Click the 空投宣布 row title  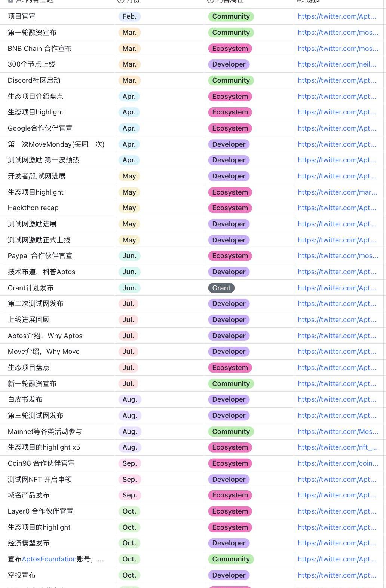pos(22,575)
